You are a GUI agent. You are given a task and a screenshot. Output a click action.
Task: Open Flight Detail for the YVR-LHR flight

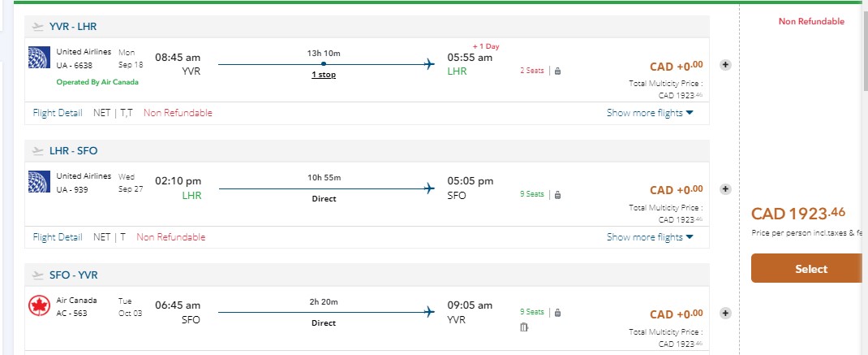point(58,113)
